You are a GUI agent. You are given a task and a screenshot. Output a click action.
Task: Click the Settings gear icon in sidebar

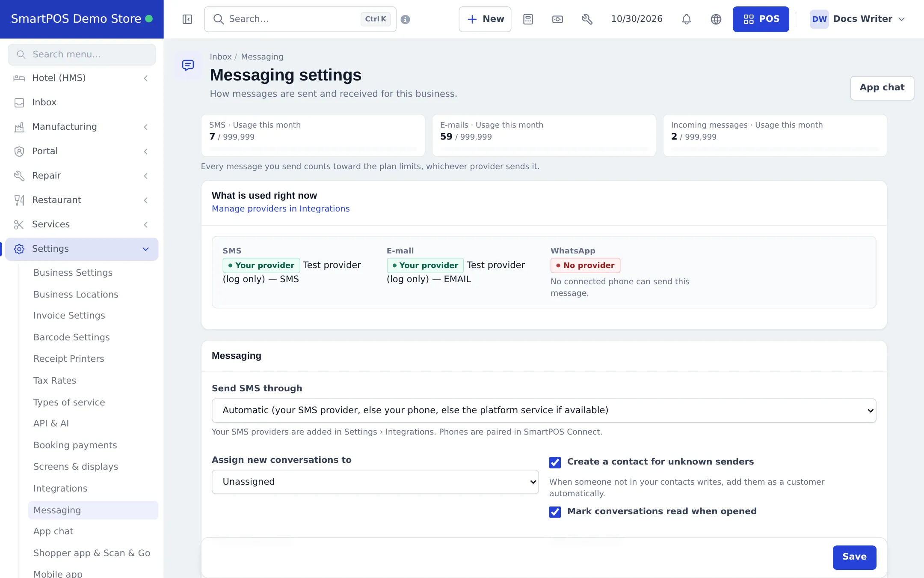(19, 249)
